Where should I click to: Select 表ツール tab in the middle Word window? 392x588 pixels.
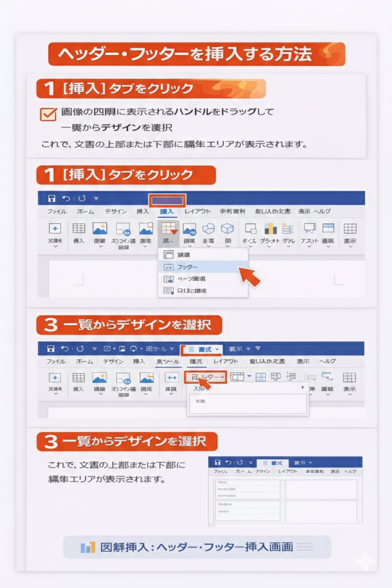[168, 362]
